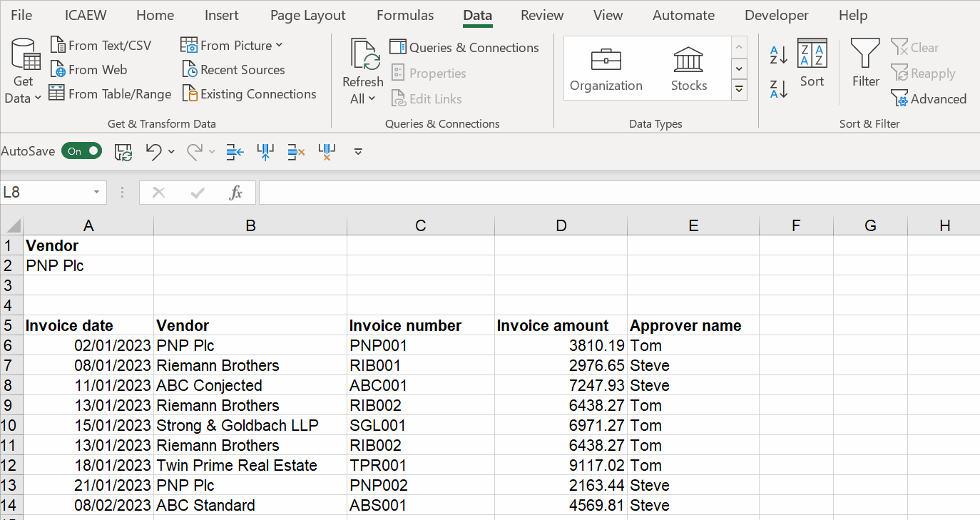Click Sort Z to A icon
Image resolution: width=980 pixels, height=520 pixels.
pyautogui.click(x=778, y=89)
